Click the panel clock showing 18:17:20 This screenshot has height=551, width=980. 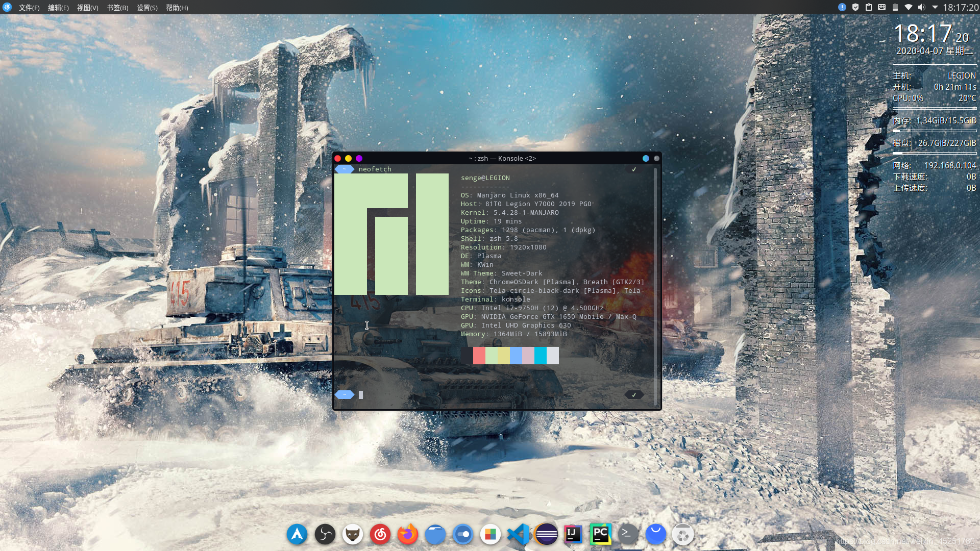(x=961, y=7)
